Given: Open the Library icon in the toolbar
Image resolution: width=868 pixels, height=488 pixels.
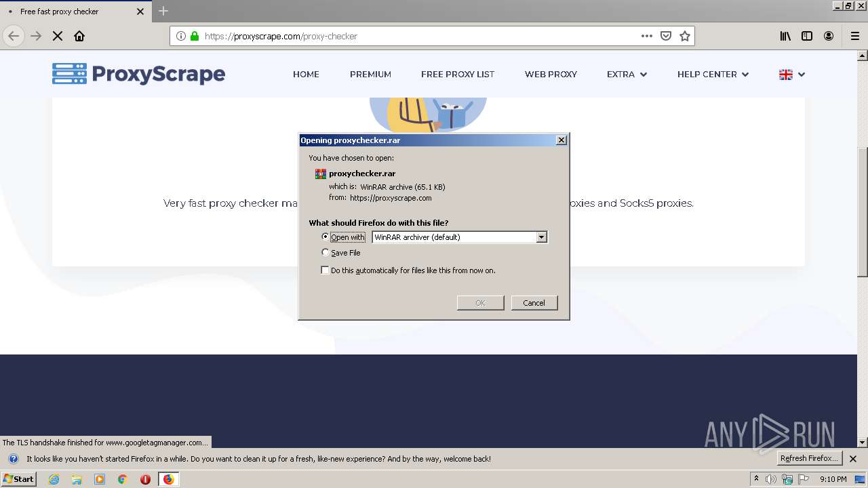Looking at the screenshot, I should click(785, 36).
